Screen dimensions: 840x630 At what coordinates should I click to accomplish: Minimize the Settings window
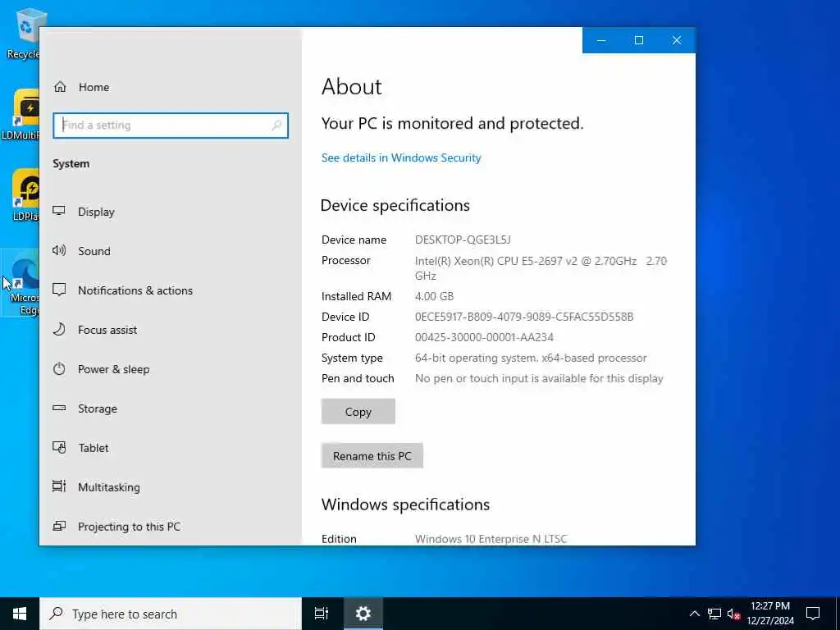(601, 40)
